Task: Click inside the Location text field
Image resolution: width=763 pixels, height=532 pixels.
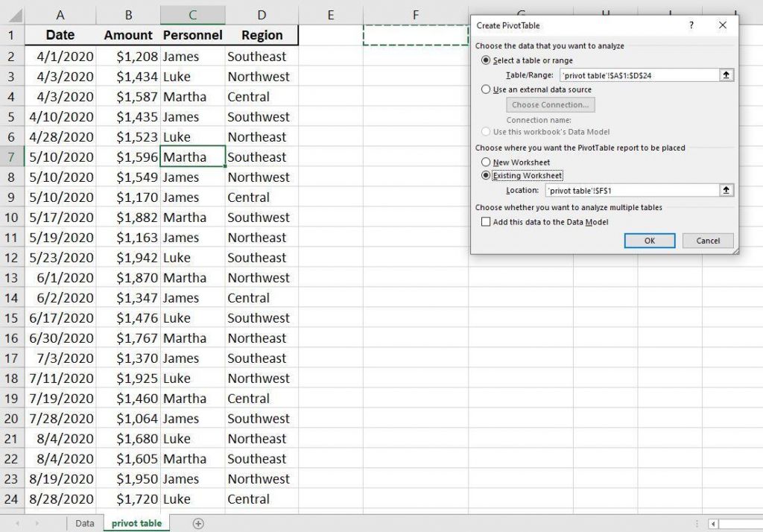Action: point(633,190)
